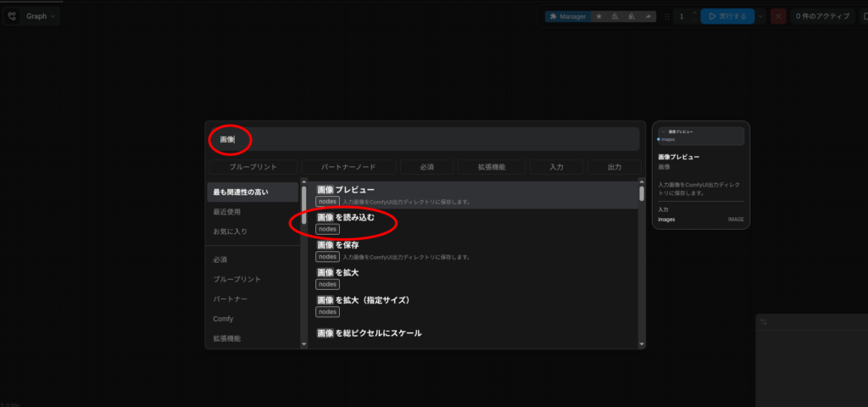868x407 pixels.
Task: Open the Manager extension button
Action: click(567, 16)
